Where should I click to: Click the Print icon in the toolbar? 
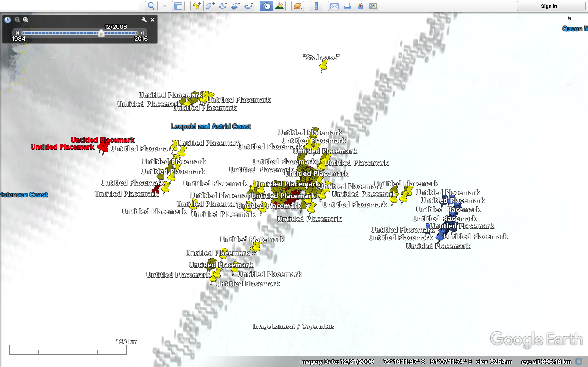347,6
